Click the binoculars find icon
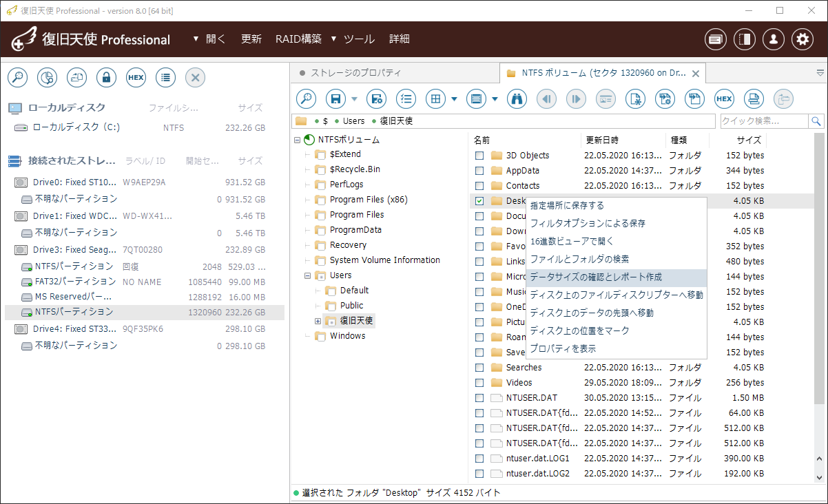Viewport: 828px width, 504px height. click(x=517, y=99)
